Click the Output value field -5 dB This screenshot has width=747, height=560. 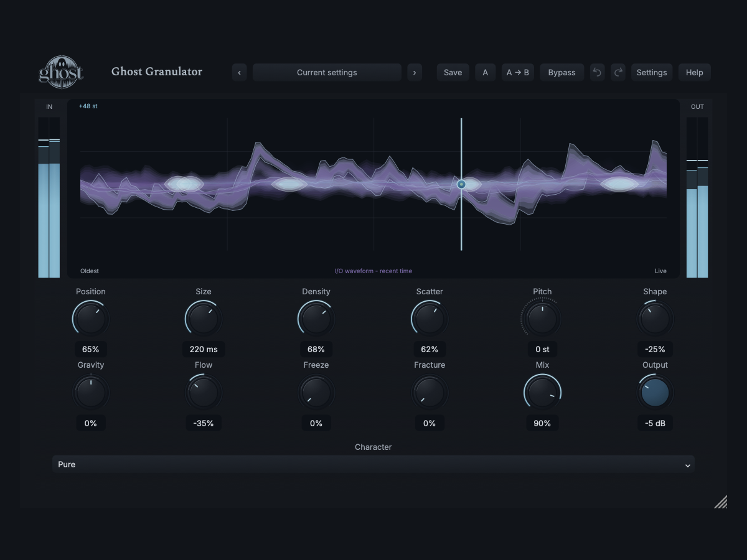pos(655,423)
